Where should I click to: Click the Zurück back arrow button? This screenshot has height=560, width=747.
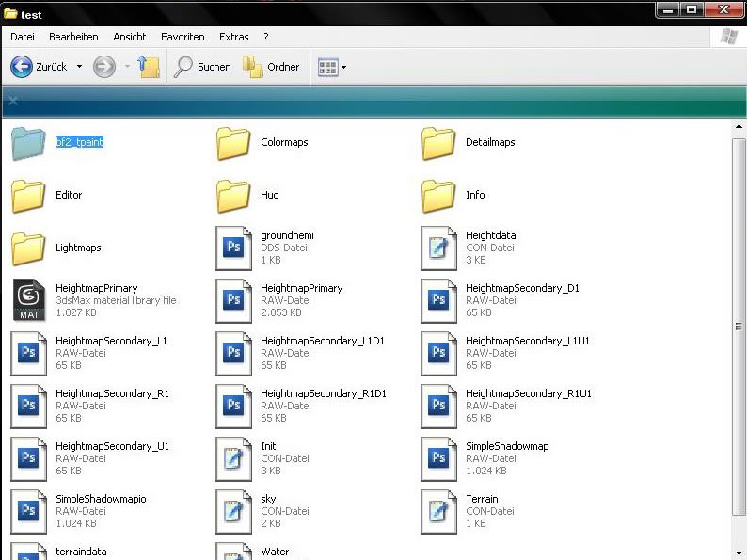[x=22, y=67]
